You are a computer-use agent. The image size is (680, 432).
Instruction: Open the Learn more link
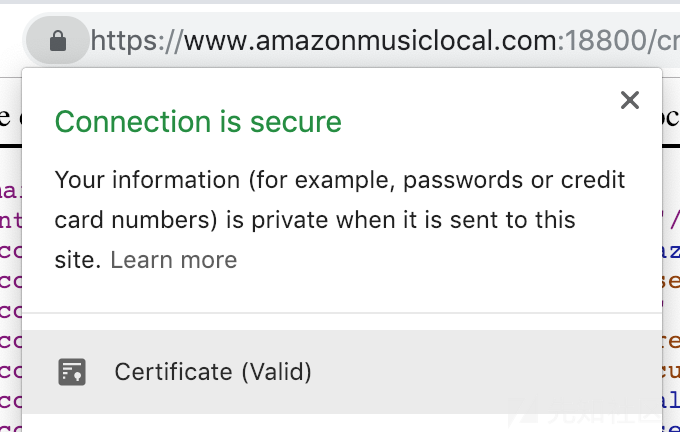point(173,260)
